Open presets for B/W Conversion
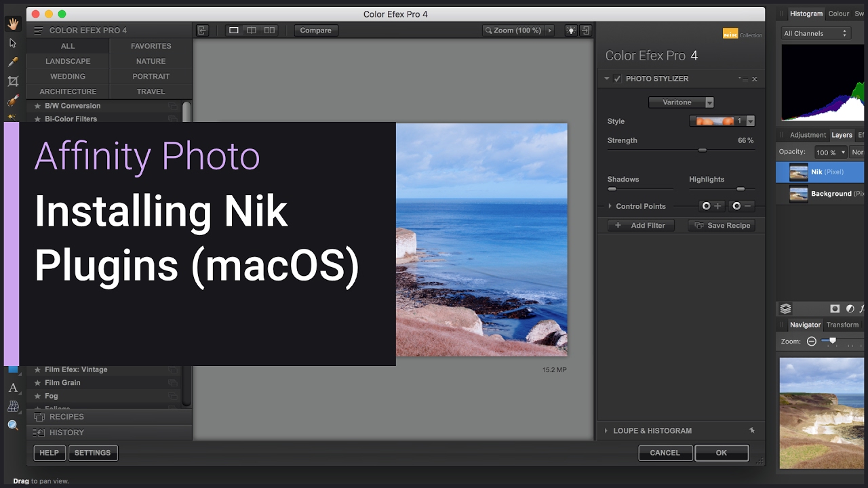The image size is (868, 488). coord(174,106)
